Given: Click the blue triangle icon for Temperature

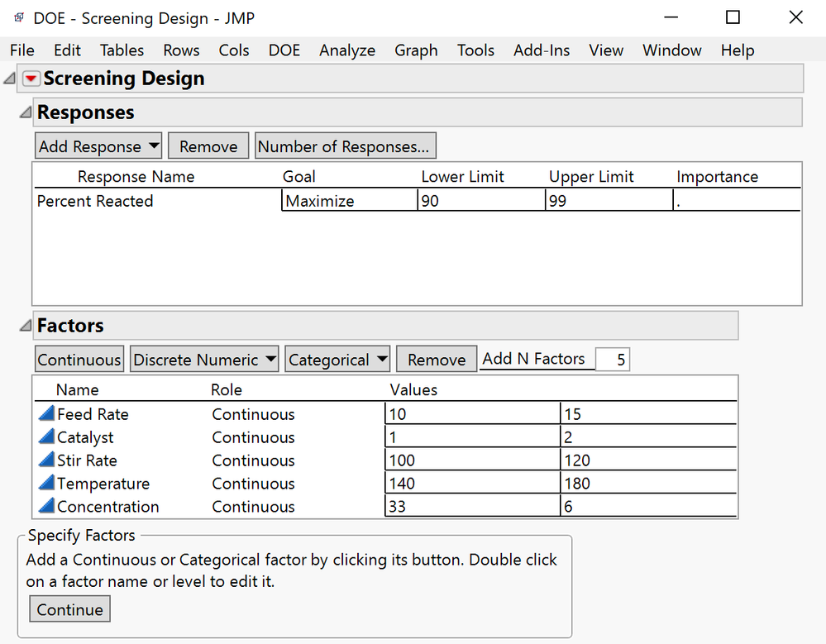Looking at the screenshot, I should [47, 484].
